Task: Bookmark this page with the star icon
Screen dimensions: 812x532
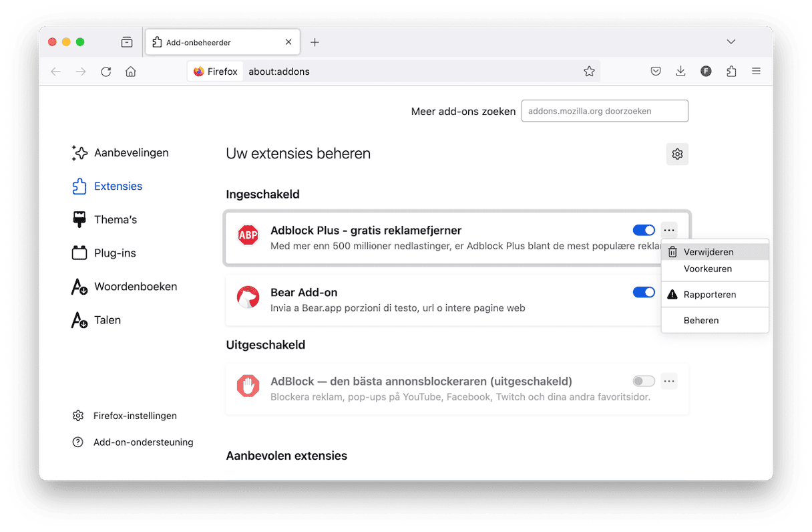Action: (x=589, y=72)
